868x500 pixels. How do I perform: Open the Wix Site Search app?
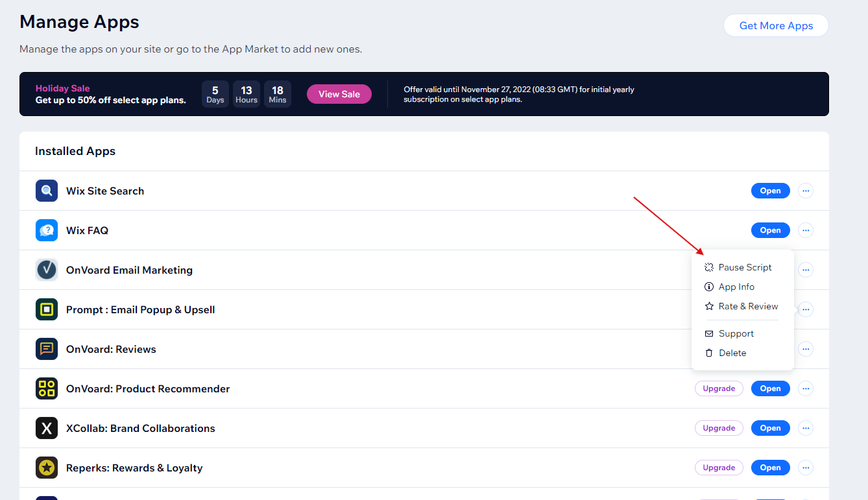coord(771,191)
